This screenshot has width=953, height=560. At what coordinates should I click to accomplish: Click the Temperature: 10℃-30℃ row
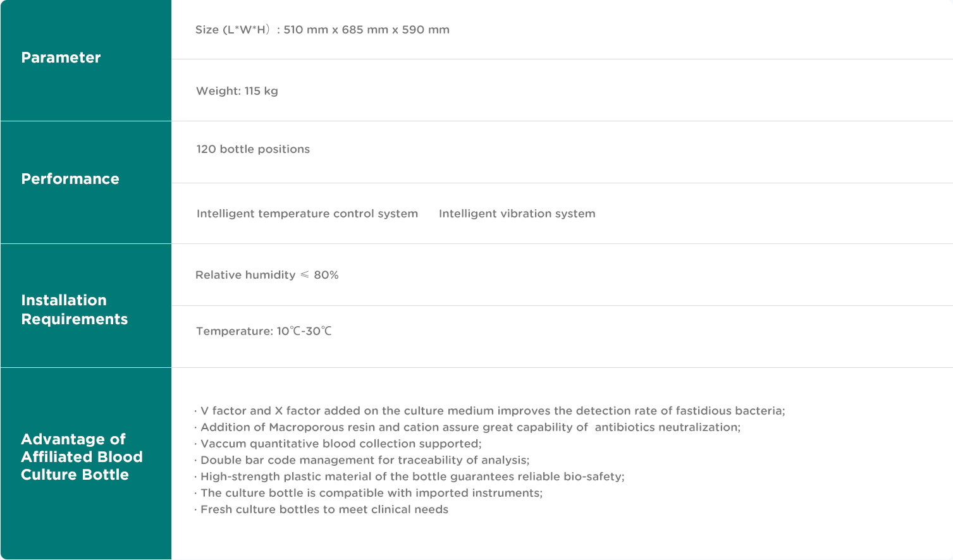pos(264,331)
